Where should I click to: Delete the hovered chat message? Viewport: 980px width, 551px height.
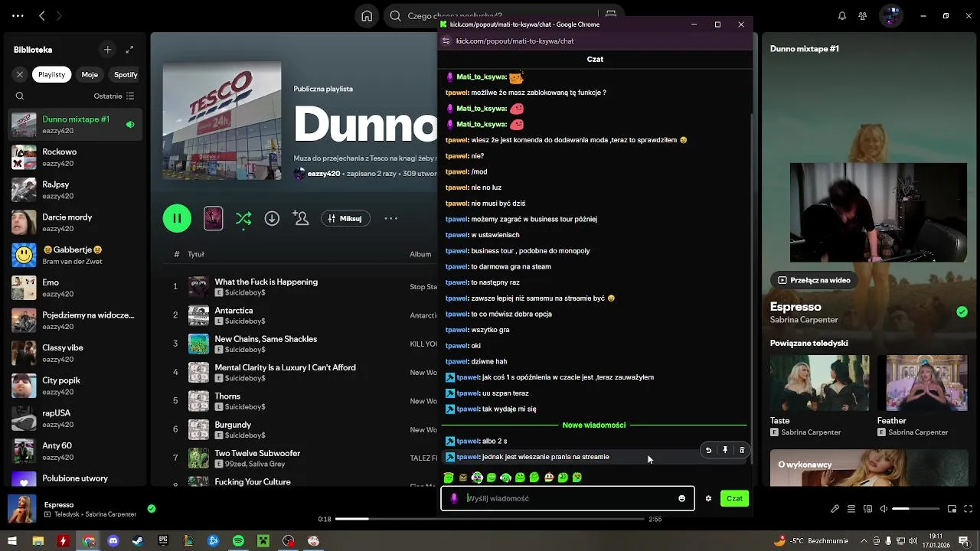[742, 450]
